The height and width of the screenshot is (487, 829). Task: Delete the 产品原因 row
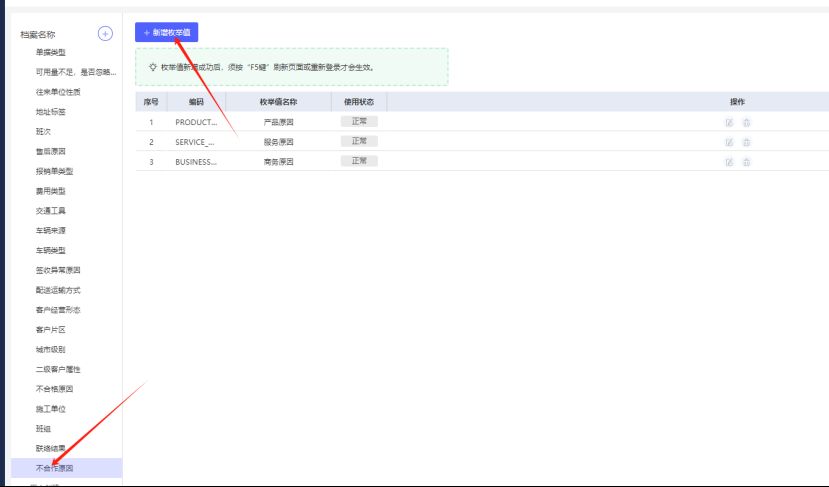pyautogui.click(x=746, y=122)
